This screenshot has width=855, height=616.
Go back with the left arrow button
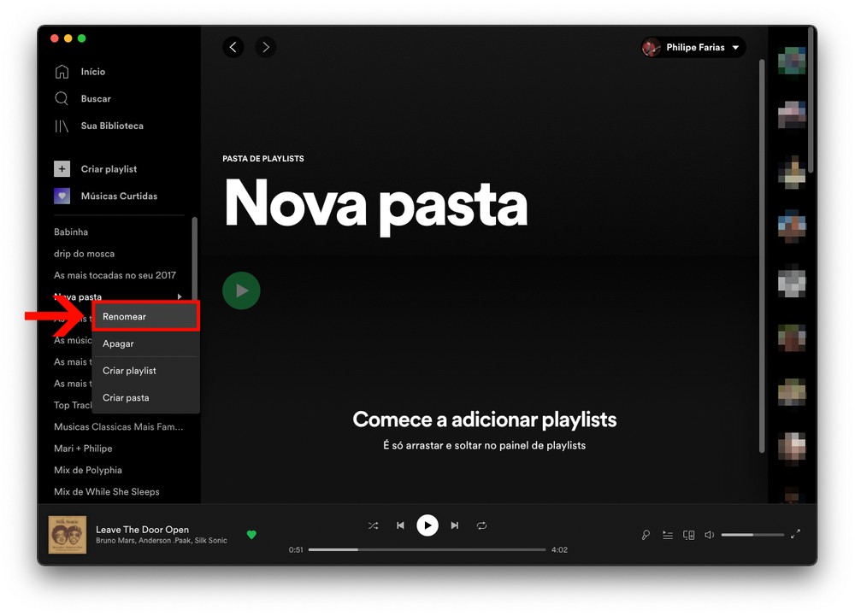point(233,47)
